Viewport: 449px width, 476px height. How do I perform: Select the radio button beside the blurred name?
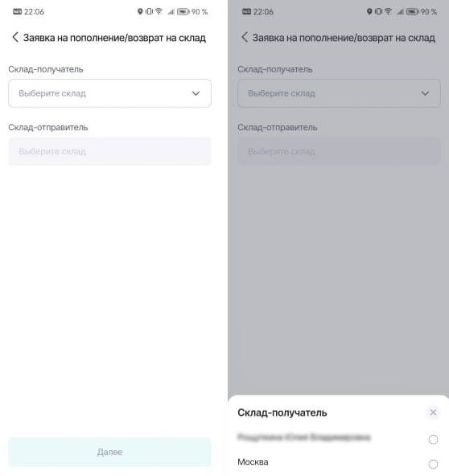433,439
